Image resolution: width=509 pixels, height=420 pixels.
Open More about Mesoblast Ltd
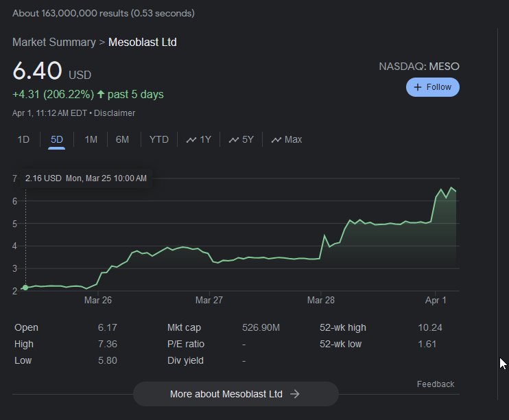(x=236, y=394)
